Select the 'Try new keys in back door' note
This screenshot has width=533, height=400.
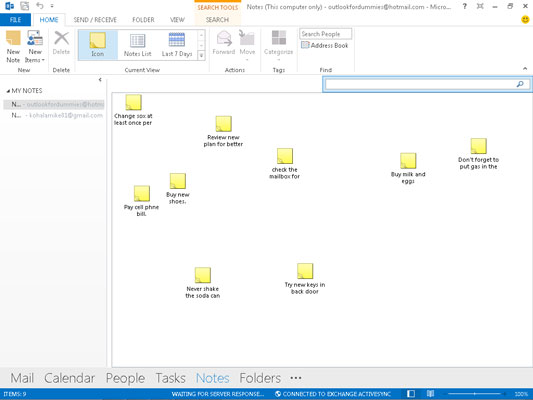pos(305,279)
